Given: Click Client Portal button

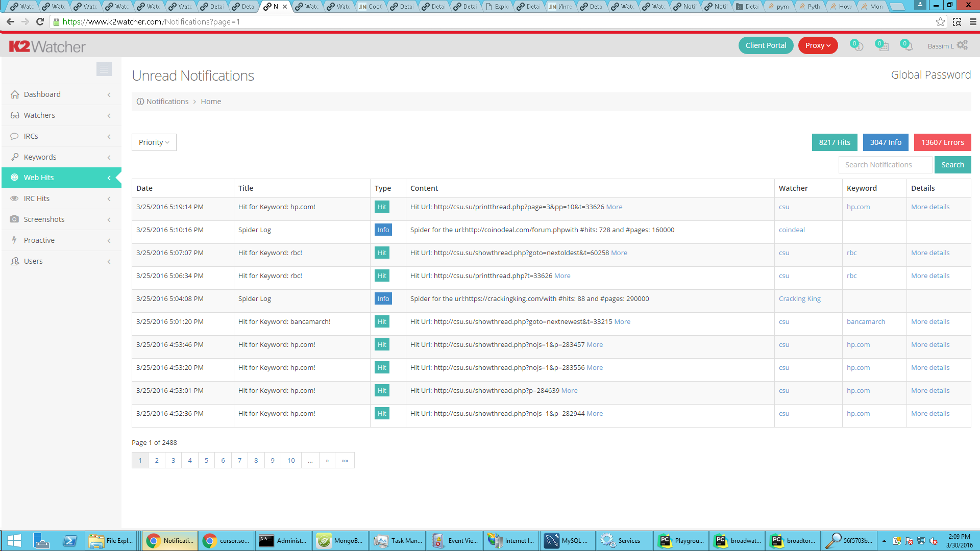Looking at the screenshot, I should click(766, 45).
